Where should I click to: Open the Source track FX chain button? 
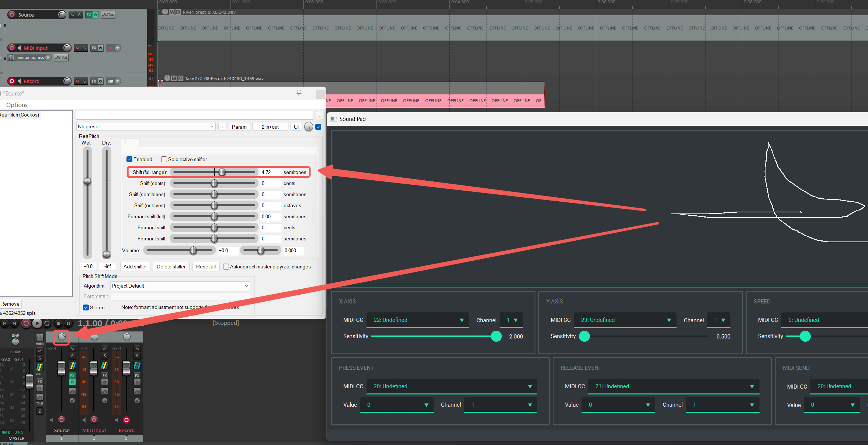point(89,15)
